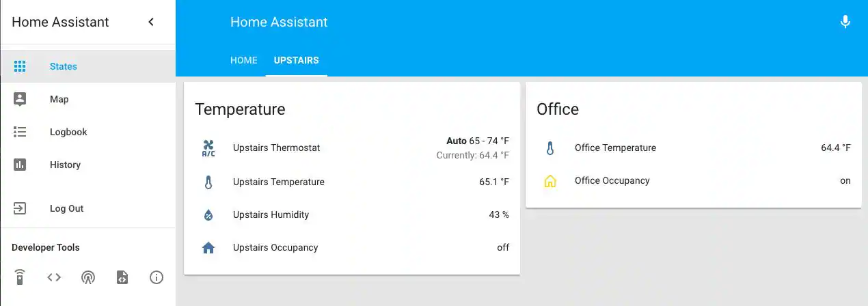Open the Map page in sidebar
Image resolution: width=868 pixels, height=306 pixels.
(x=59, y=99)
